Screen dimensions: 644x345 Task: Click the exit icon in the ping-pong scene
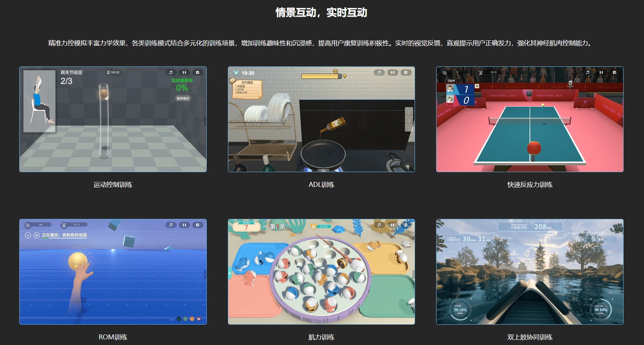coord(615,72)
